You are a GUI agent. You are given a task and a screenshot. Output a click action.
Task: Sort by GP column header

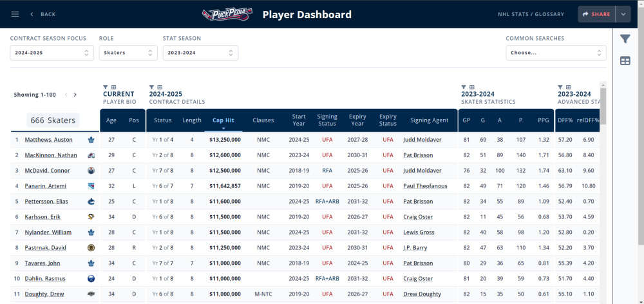pos(466,120)
